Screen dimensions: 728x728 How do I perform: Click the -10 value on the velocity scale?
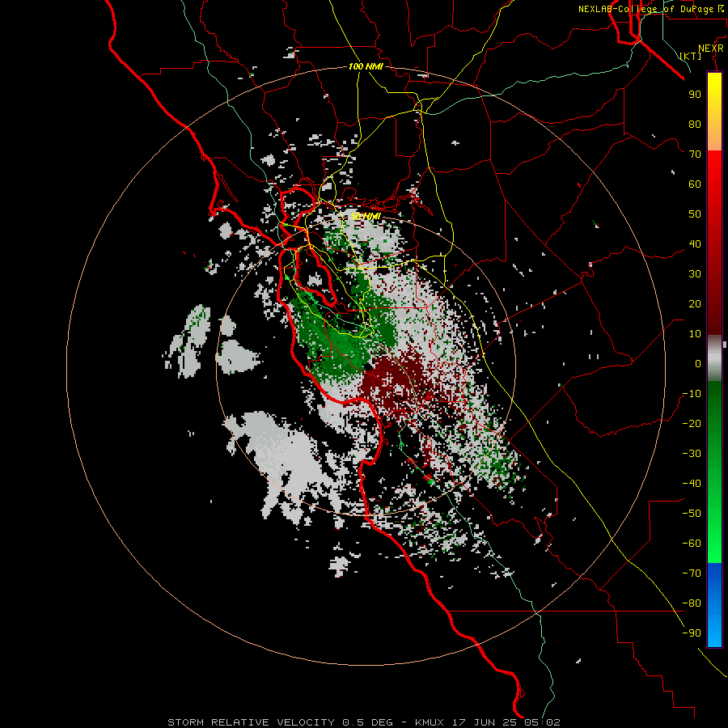point(692,394)
